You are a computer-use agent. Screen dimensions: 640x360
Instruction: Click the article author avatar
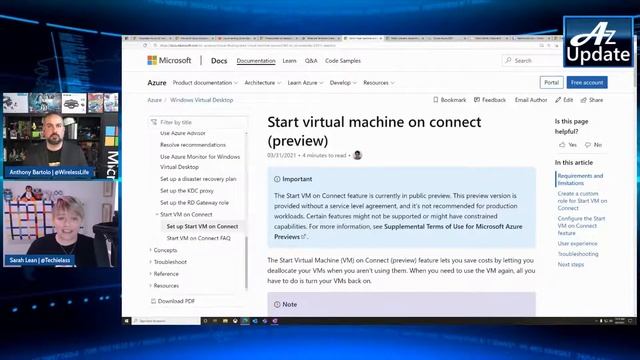point(358,155)
